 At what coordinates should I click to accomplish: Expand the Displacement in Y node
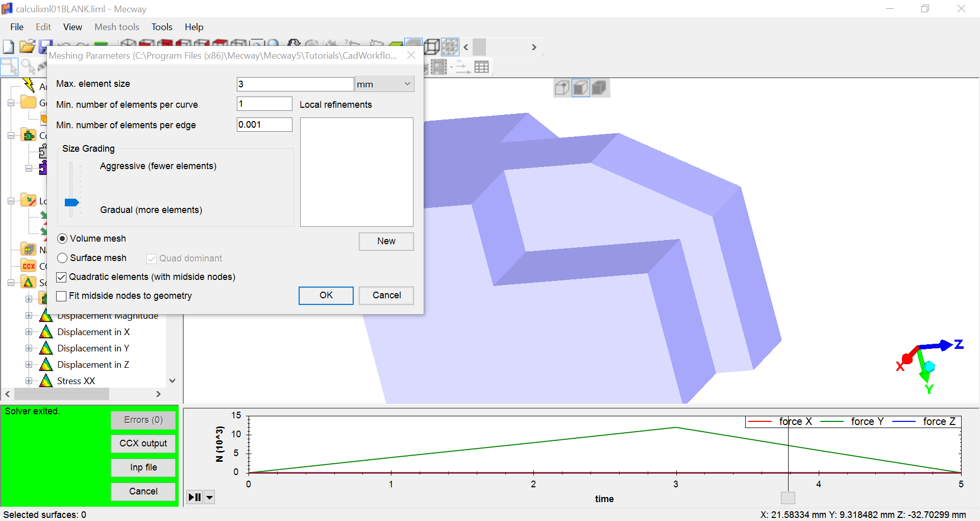[x=29, y=348]
